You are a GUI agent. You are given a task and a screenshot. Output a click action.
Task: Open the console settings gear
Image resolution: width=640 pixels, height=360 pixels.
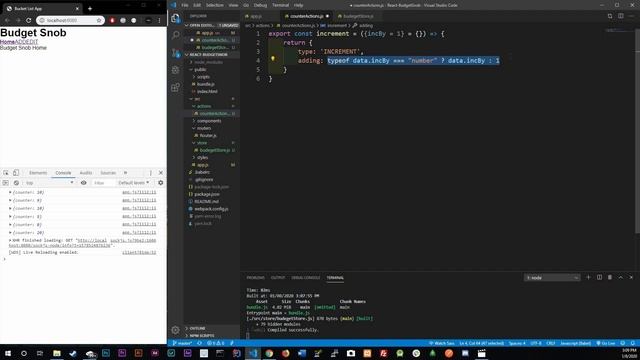[160, 183]
